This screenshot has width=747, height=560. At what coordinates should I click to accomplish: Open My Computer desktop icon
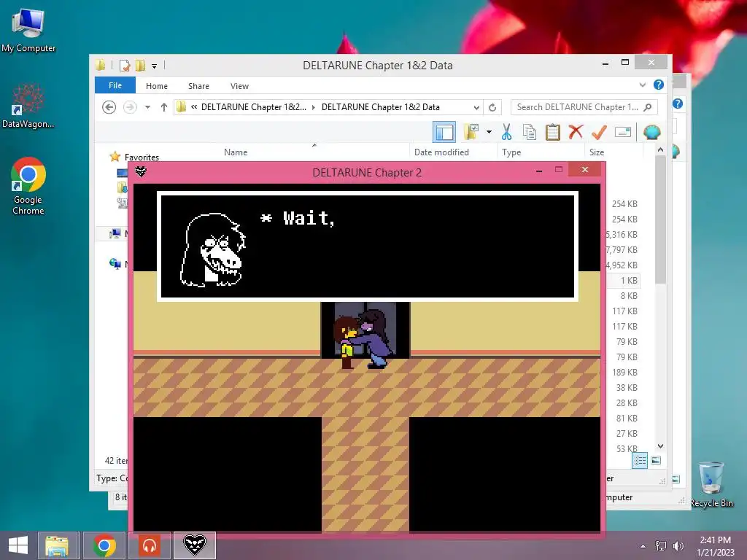[x=28, y=30]
